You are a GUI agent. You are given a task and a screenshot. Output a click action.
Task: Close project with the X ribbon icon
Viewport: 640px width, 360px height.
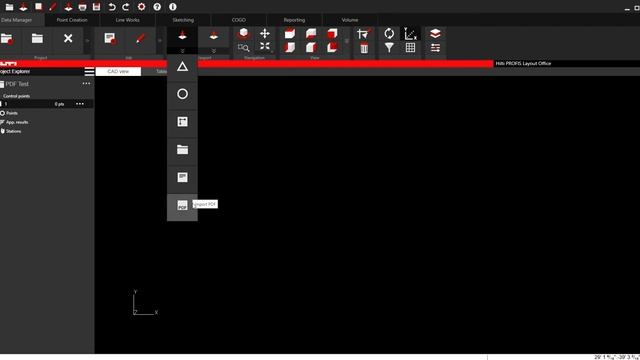pos(68,39)
